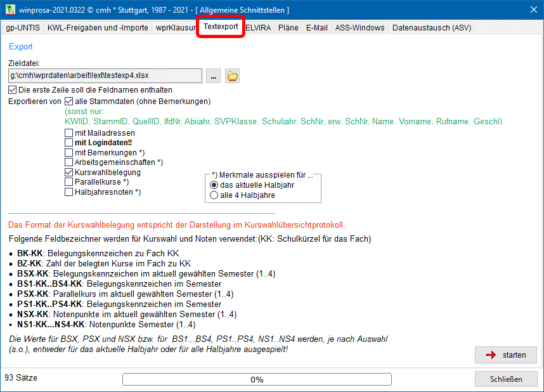This screenshot has height=392, width=544.
Task: Toggle 'Die erste Zeile soll die Feldnamen enthalten'
Action: (x=13, y=90)
